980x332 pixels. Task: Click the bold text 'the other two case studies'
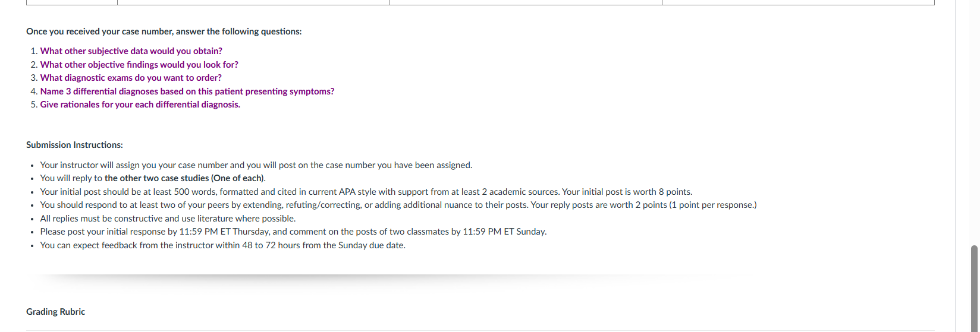pos(156,178)
